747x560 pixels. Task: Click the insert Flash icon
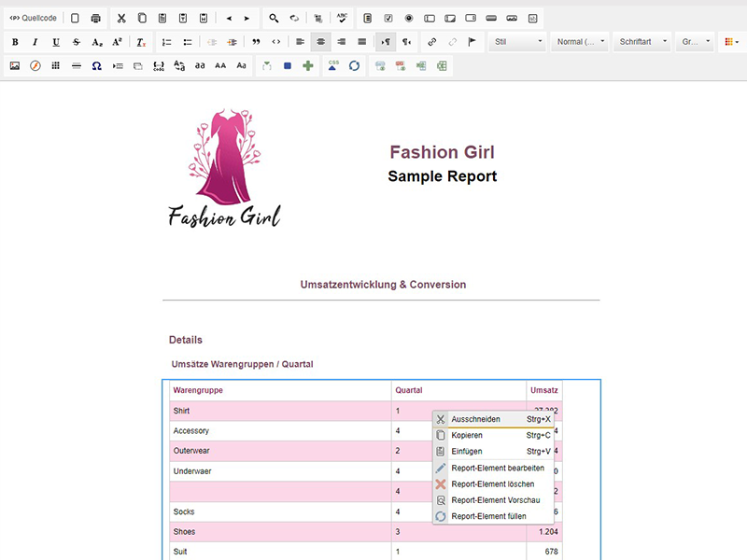point(35,65)
